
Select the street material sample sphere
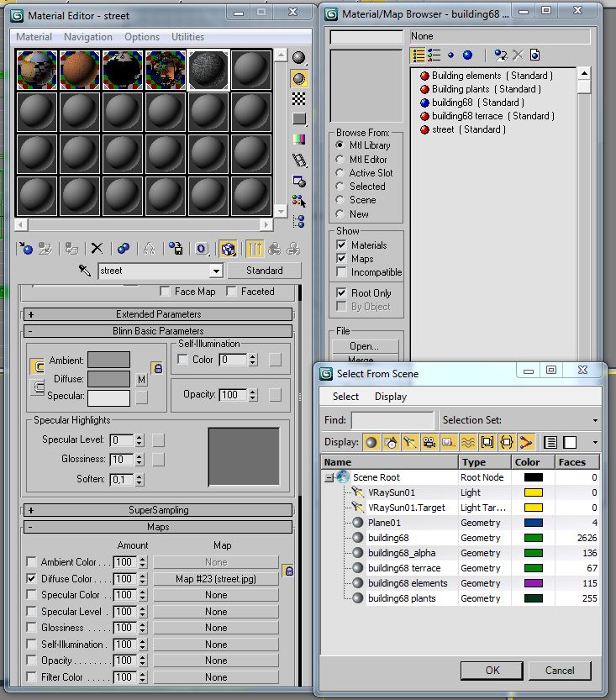click(208, 70)
